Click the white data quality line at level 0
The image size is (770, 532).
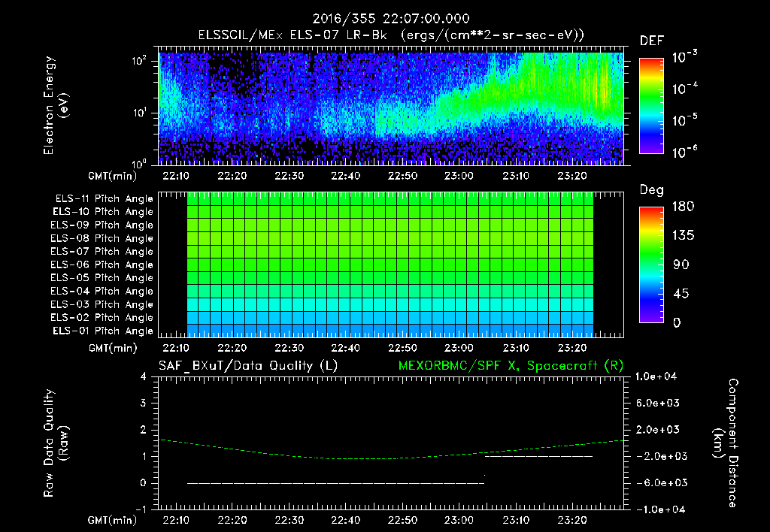pos(336,483)
